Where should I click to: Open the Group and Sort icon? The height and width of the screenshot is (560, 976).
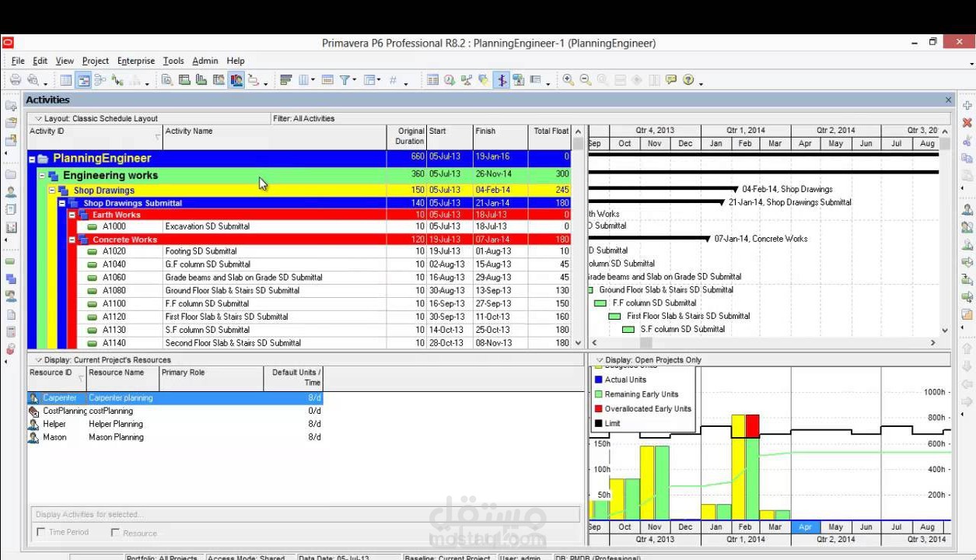(x=369, y=79)
